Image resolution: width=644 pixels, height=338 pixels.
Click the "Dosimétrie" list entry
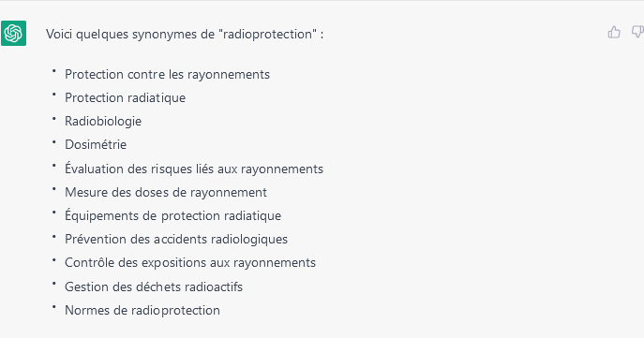(x=96, y=145)
